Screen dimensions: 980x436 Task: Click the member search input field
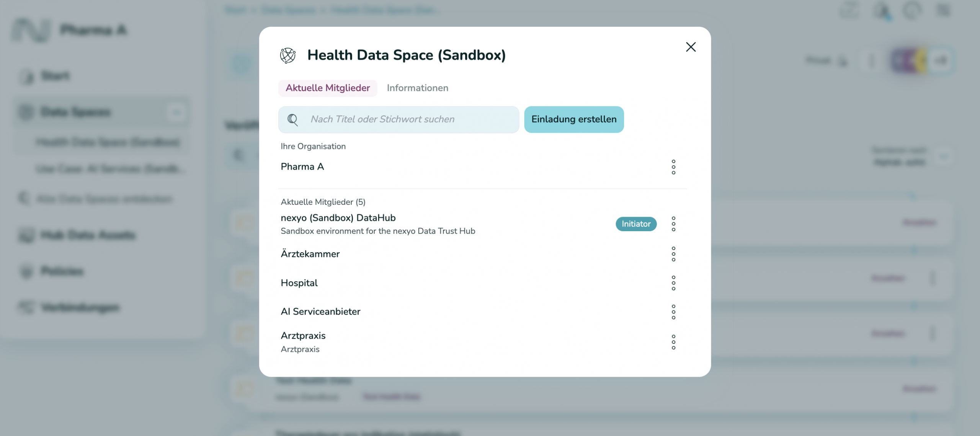pyautogui.click(x=398, y=119)
